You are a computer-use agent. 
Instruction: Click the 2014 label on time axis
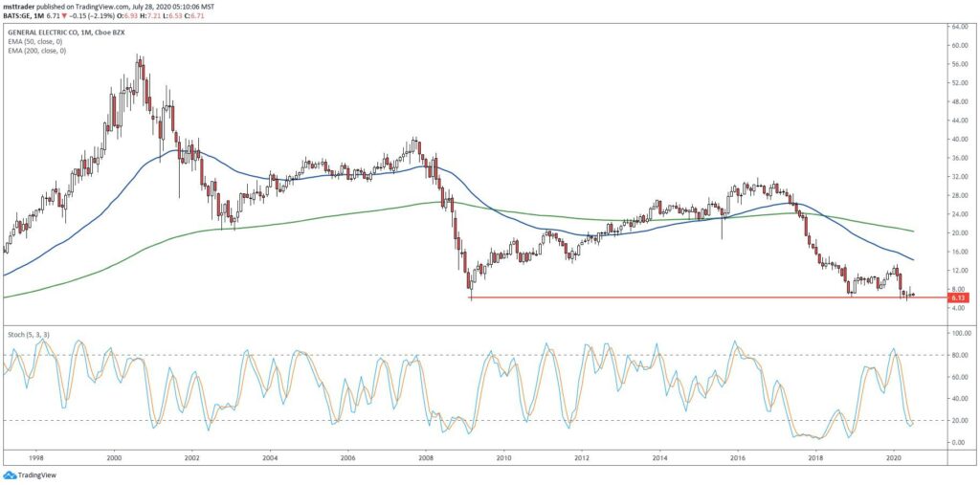pos(659,457)
